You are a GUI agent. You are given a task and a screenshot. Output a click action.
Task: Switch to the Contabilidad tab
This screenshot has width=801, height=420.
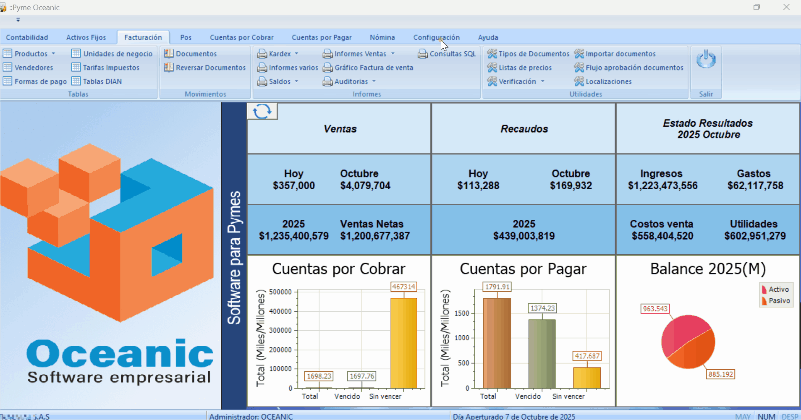(27, 37)
